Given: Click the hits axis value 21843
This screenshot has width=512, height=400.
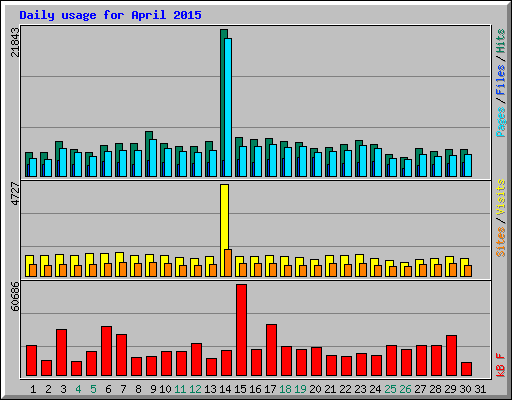Looking at the screenshot, I should [16, 42].
